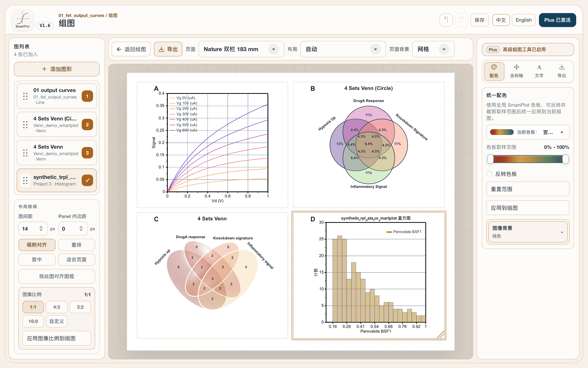Switch language to English
588x368 pixels.
(524, 20)
